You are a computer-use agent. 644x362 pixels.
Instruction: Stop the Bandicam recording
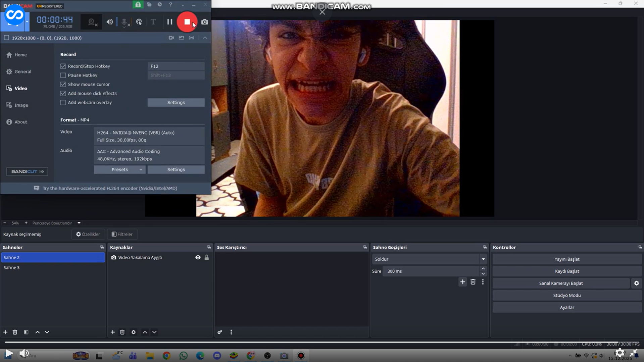[x=187, y=22]
